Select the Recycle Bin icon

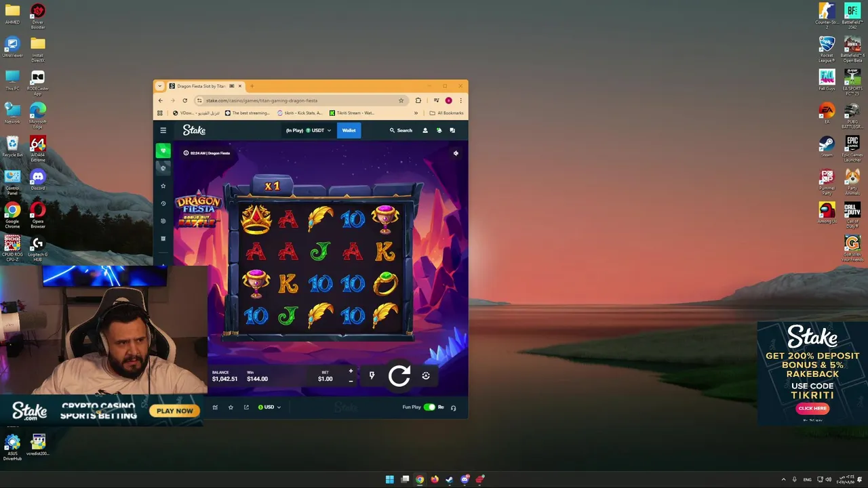click(12, 147)
